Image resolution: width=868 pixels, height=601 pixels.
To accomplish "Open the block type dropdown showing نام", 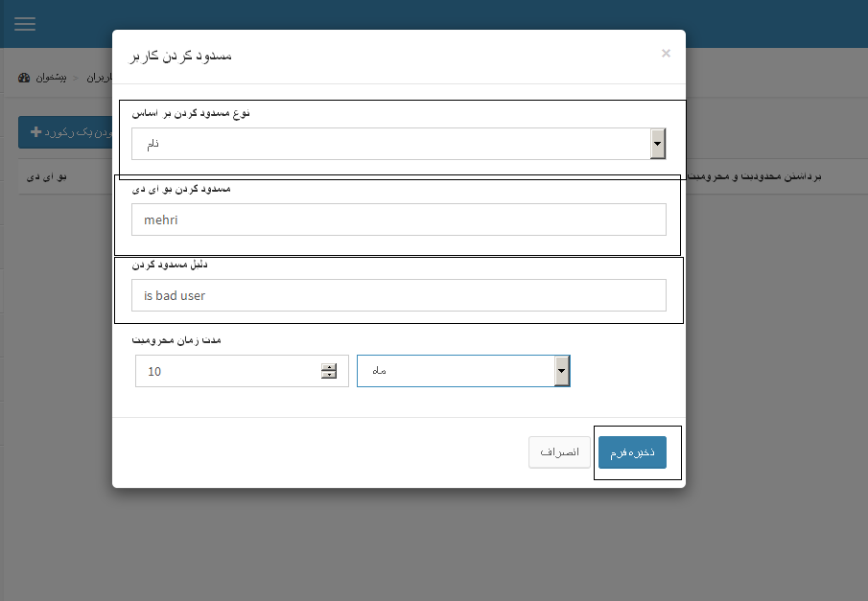I will pyautogui.click(x=399, y=144).
